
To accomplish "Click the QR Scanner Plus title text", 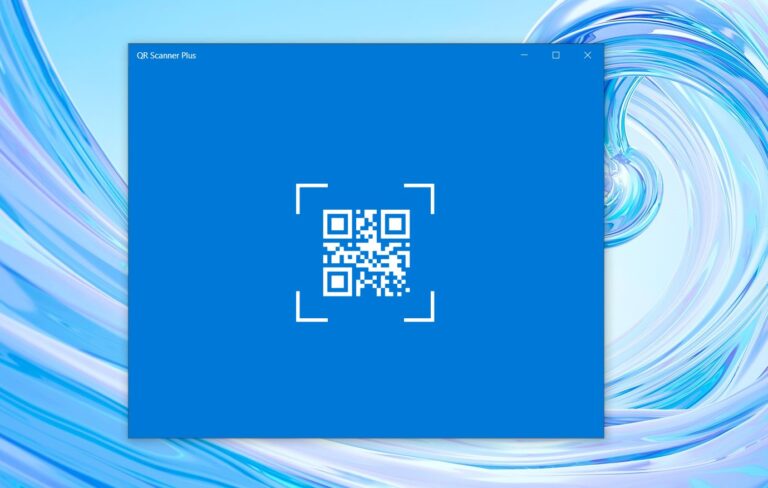I will pyautogui.click(x=167, y=55).
